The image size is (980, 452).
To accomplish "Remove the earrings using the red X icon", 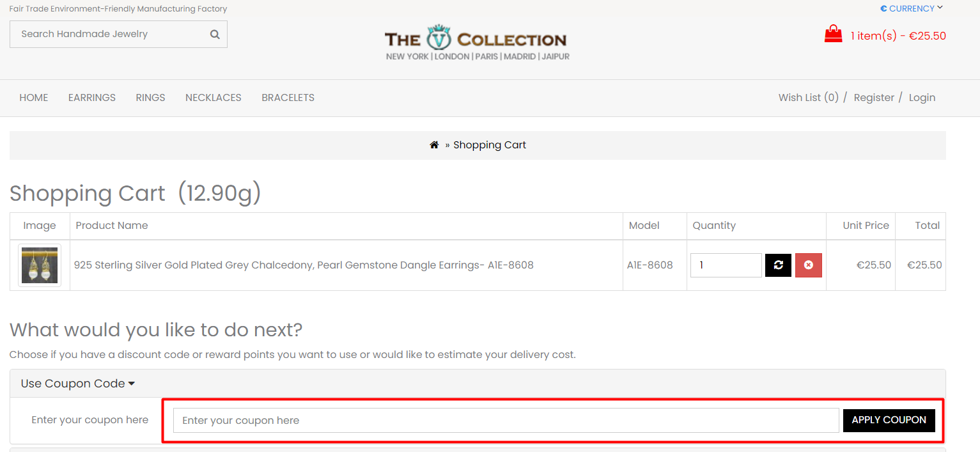I will point(808,265).
